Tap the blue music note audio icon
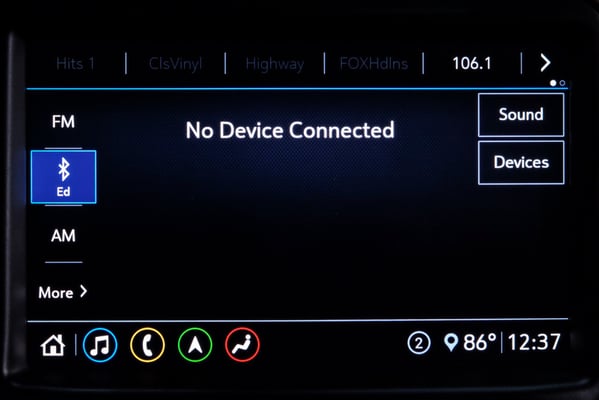 (100, 345)
